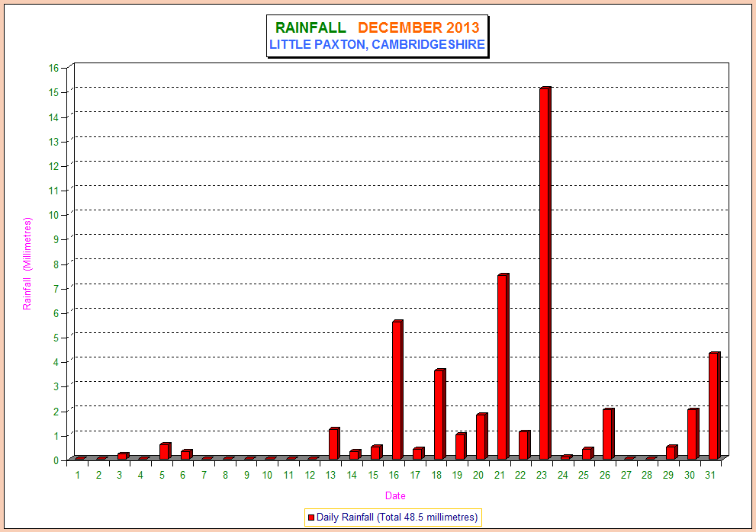Select the small bar for date 5

tap(166, 451)
